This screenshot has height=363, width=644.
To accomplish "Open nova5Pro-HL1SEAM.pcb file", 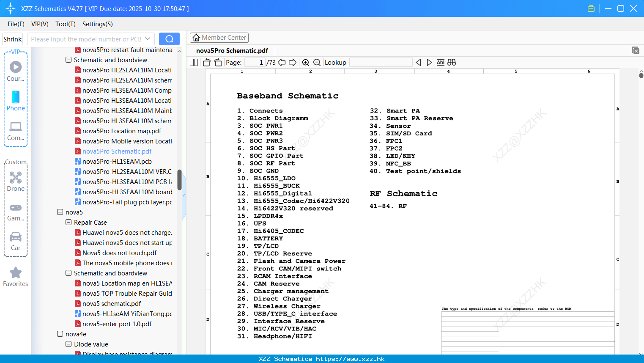I will pos(117,161).
